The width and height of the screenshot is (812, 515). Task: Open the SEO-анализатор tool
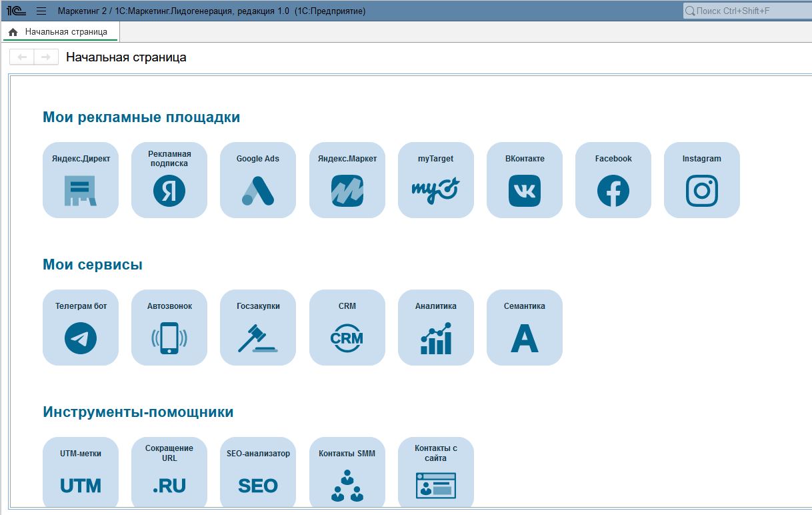pos(258,473)
